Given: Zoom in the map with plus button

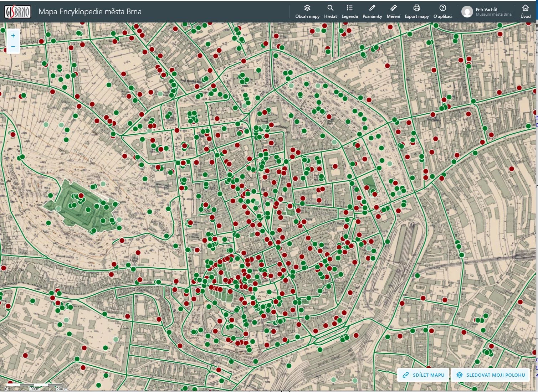Looking at the screenshot, I should coord(13,36).
